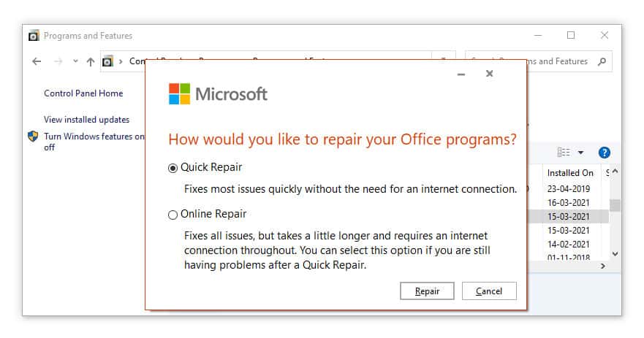Click the Cancel button
644x338 pixels.
[x=489, y=291]
